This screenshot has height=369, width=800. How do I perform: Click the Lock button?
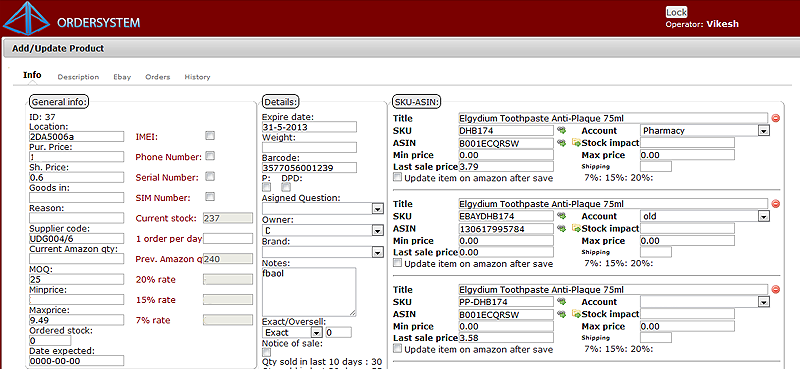tap(677, 12)
